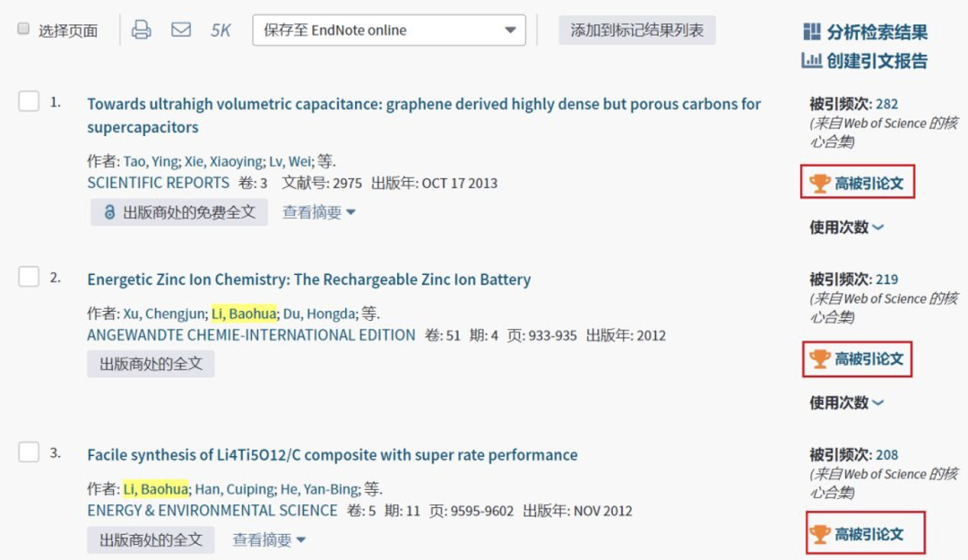The height and width of the screenshot is (560, 968).
Task: Check the box for result 1
Action: [29, 101]
